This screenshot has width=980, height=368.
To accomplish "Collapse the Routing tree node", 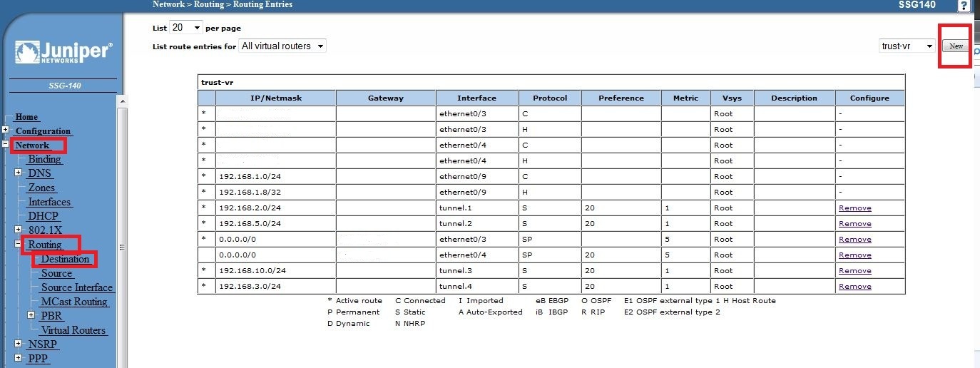I will click(19, 245).
